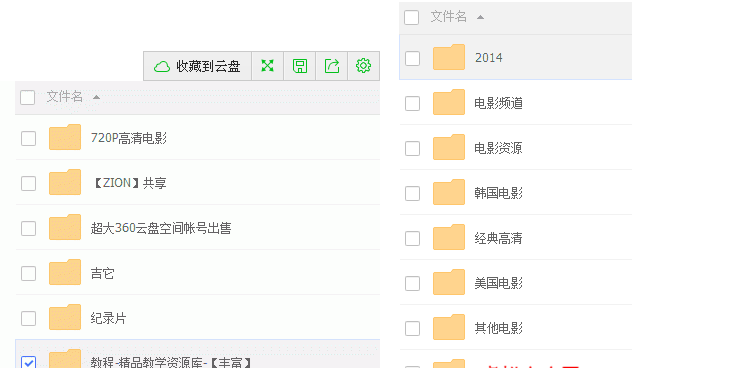Click the 韩国电影 folder icon
This screenshot has width=733, height=391.
tap(449, 192)
